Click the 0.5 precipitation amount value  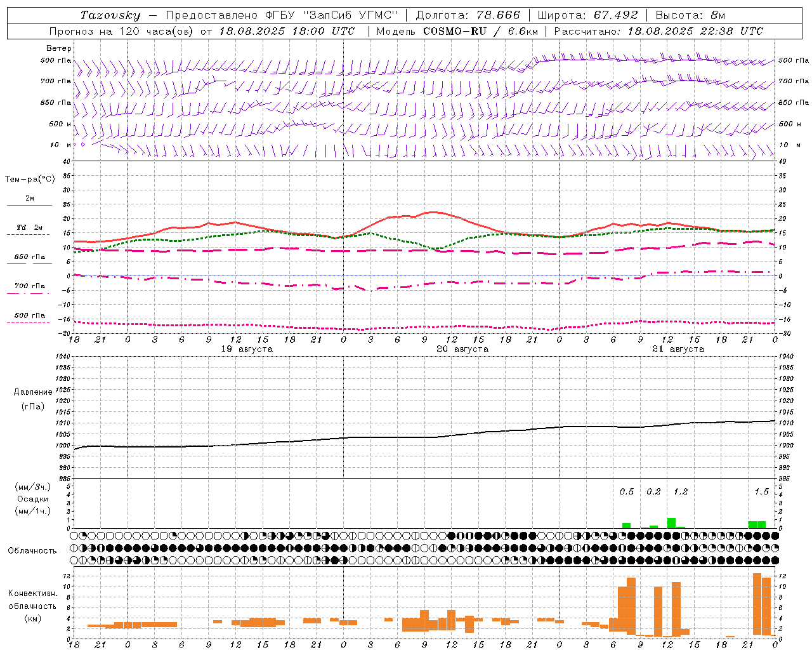click(x=627, y=492)
